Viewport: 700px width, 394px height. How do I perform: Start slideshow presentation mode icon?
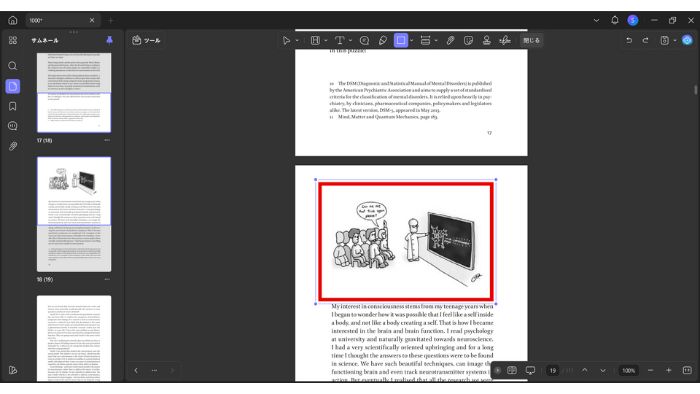point(530,370)
